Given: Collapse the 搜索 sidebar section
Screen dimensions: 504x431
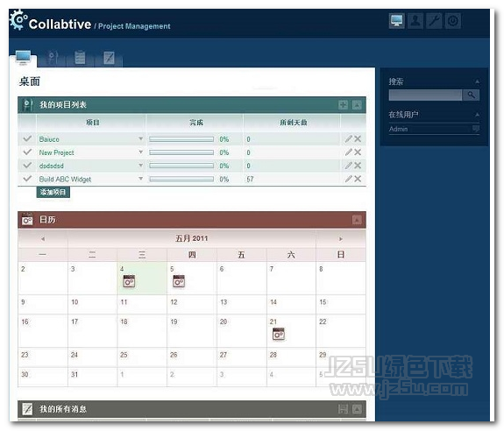Looking at the screenshot, I should (x=478, y=81).
